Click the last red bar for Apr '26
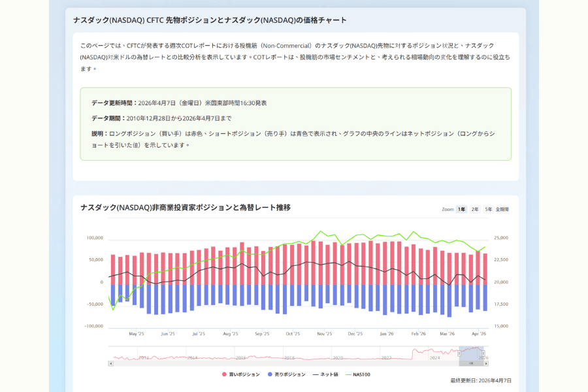Viewport: 588px width, 392px height. [x=485, y=269]
